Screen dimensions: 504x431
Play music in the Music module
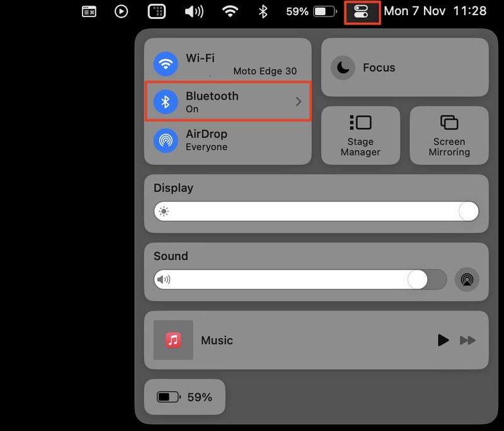(x=443, y=340)
